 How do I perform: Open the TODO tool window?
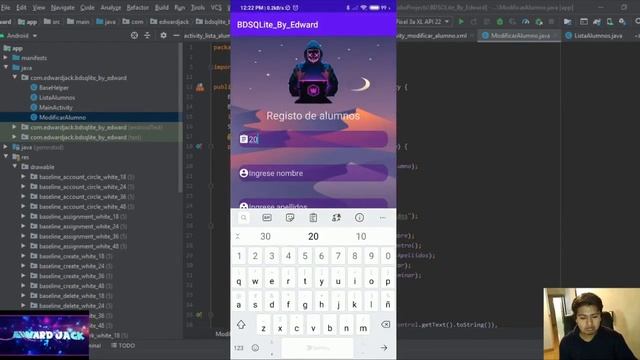click(124, 345)
